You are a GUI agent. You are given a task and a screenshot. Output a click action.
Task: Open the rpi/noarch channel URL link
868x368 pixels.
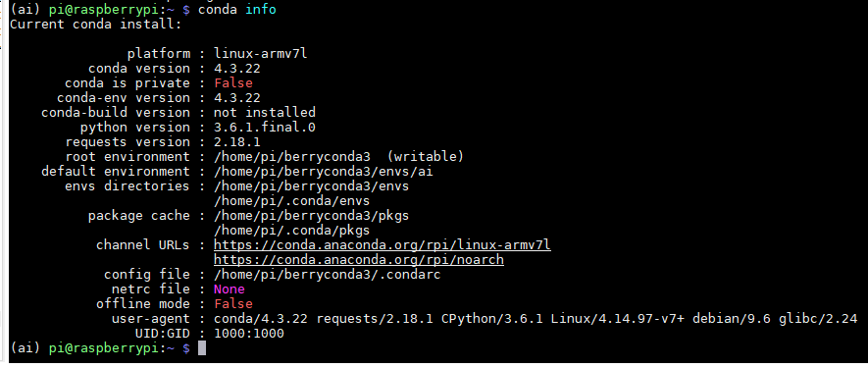(359, 259)
